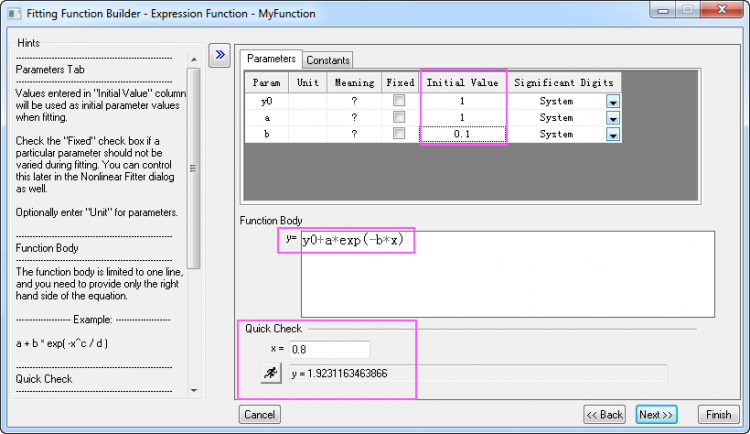This screenshot has width=750, height=434.
Task: Open Significant Digits dropdown for parameter b
Action: click(613, 134)
